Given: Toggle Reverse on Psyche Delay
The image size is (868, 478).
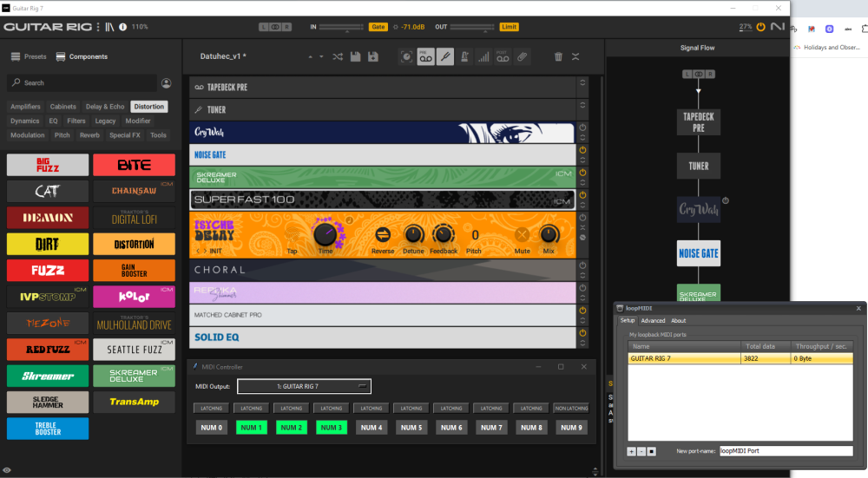Looking at the screenshot, I should pyautogui.click(x=383, y=234).
